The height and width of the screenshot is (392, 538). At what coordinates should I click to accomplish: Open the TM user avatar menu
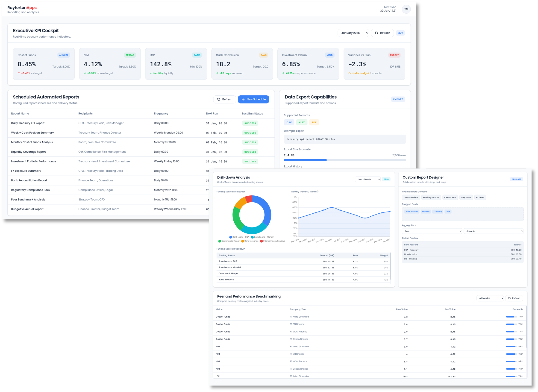406,9
